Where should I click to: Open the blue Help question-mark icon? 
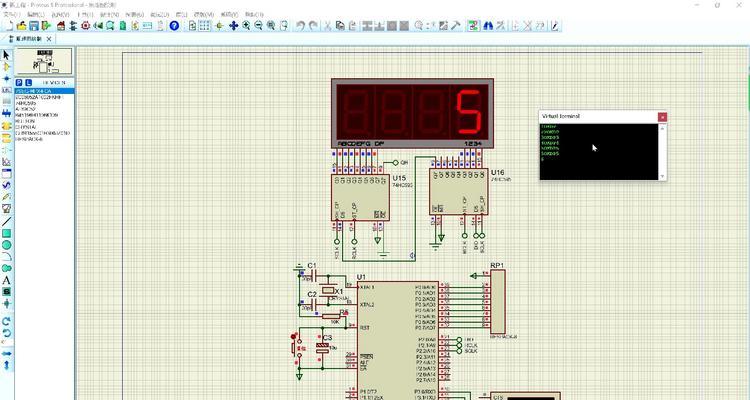click(174, 25)
